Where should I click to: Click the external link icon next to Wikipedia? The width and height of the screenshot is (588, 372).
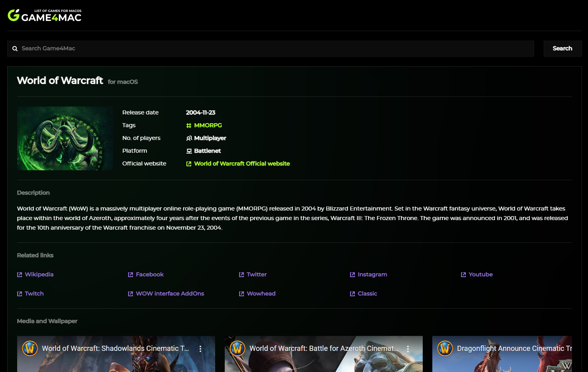(20, 275)
